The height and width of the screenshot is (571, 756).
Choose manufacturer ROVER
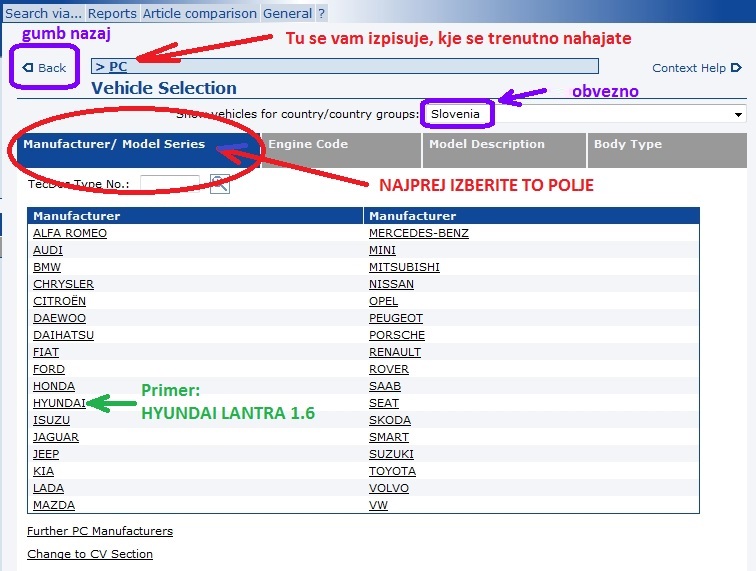click(389, 369)
